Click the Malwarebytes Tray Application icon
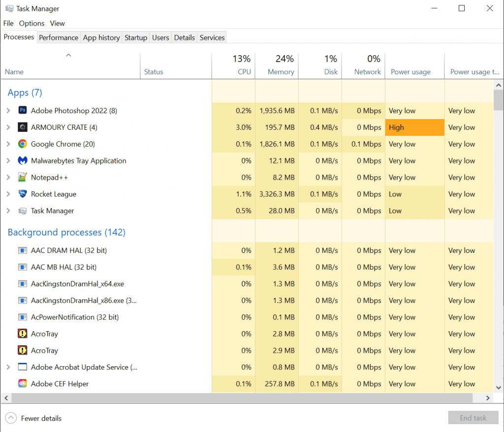504x432 pixels. tap(22, 161)
